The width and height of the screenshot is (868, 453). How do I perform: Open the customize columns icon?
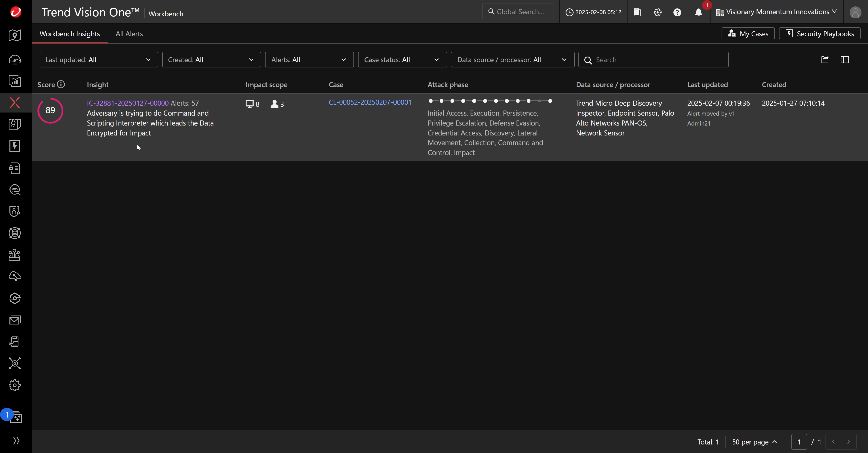pos(845,60)
